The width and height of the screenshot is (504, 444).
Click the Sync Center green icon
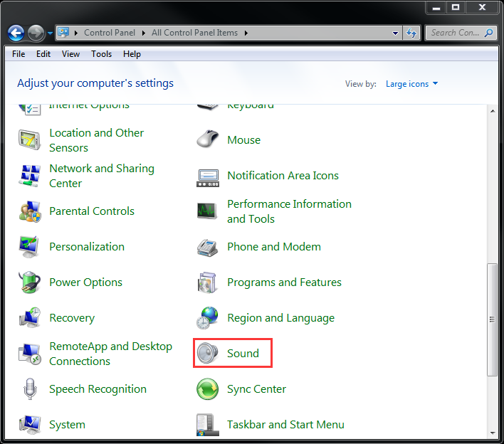[x=207, y=389]
